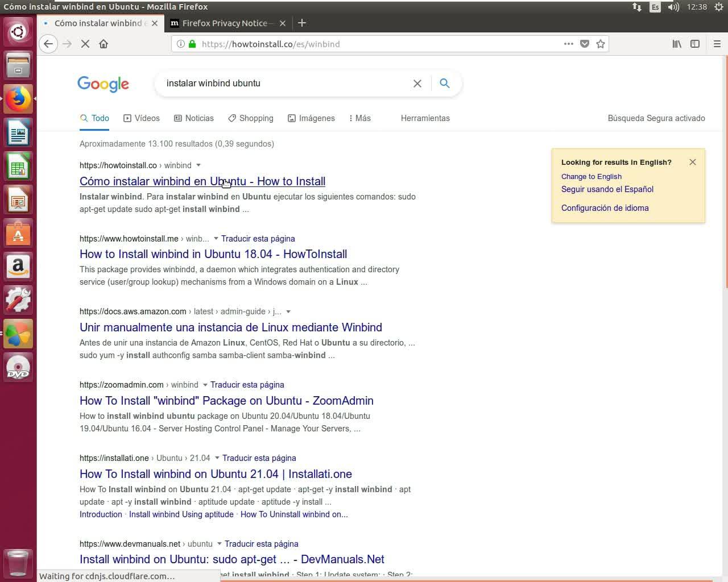Expand options arrow for installati.one result
Screen dimensions: 728x582
(x=217, y=458)
